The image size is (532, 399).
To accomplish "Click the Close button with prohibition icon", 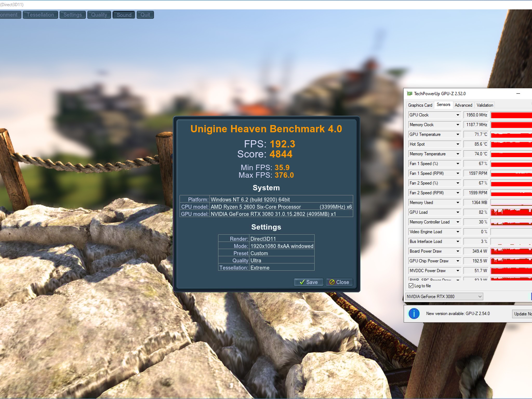I will 339,282.
